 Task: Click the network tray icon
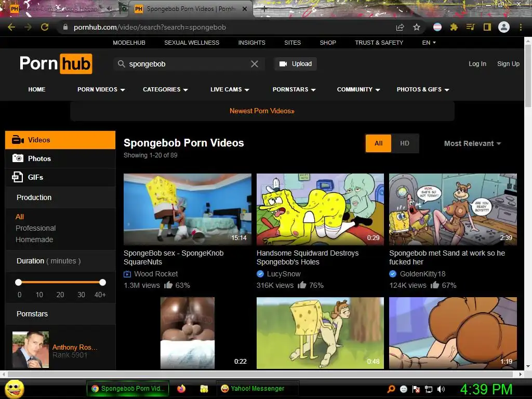pos(429,389)
